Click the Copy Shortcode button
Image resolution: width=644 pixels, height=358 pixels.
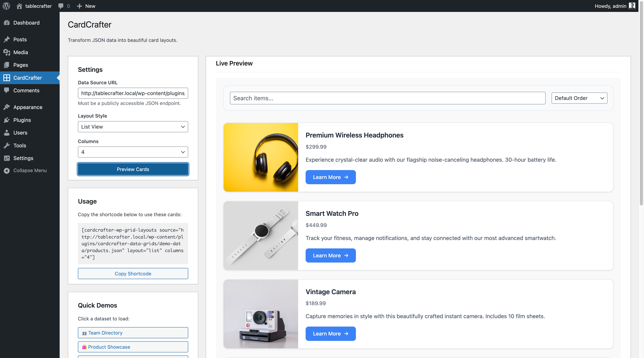pos(133,274)
